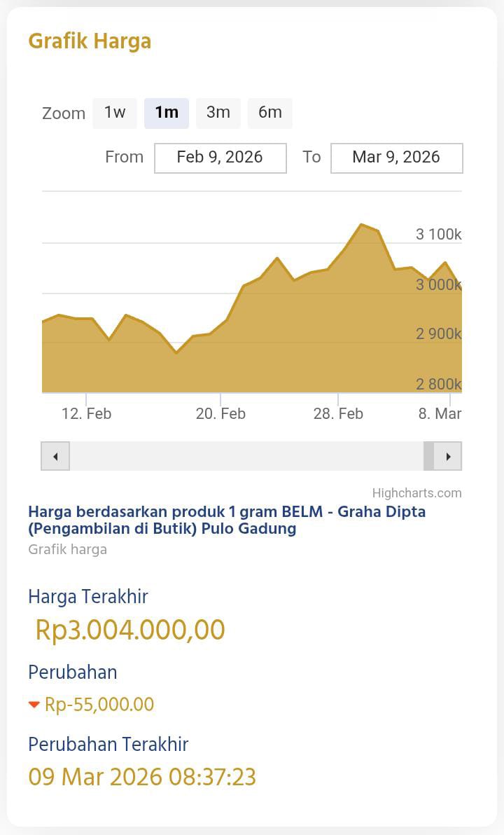Click the chart navigator scrollbar thumb
This screenshot has width=504, height=835.
tap(429, 457)
